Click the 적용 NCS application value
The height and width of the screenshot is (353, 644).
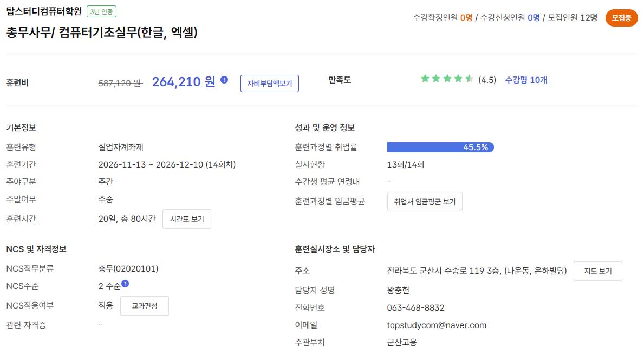click(x=106, y=306)
